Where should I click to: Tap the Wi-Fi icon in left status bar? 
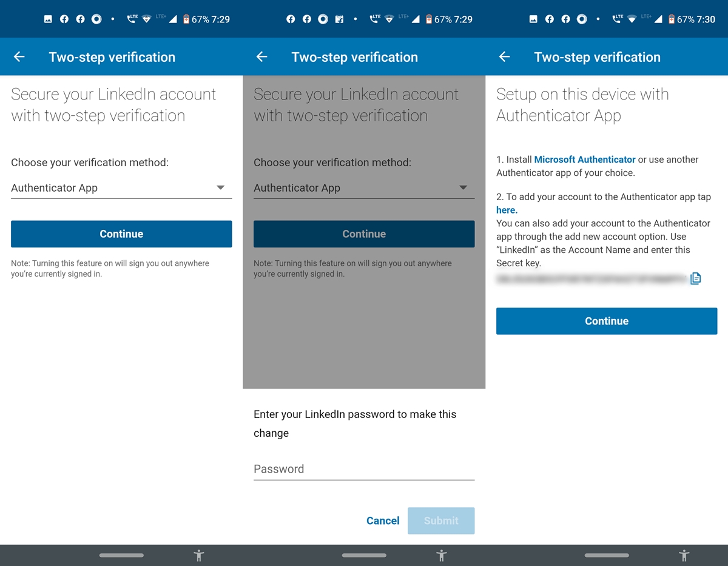coord(146,19)
